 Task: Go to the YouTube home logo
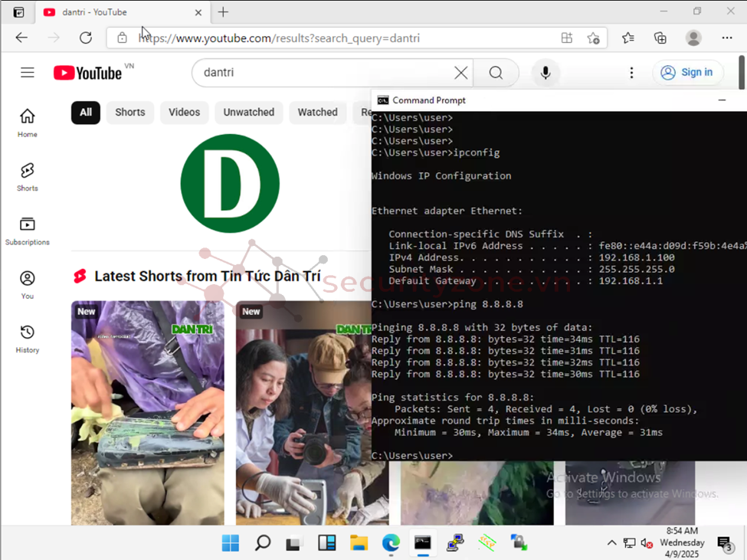(87, 73)
